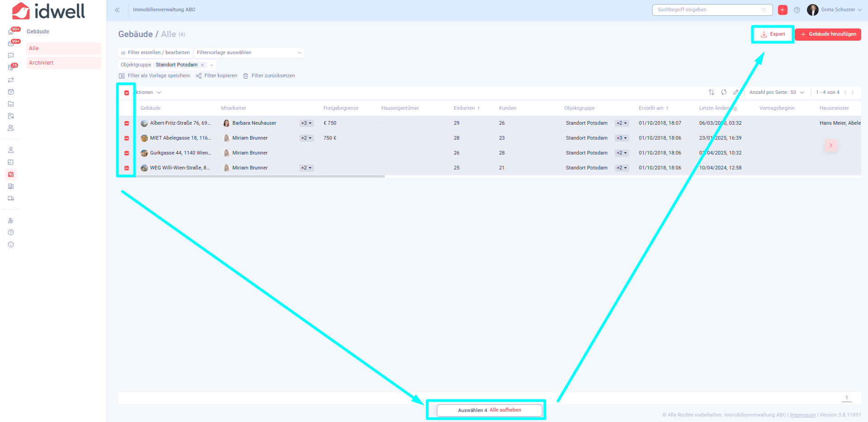Select the Archiviert sidebar item
Viewport: 868px width, 422px height.
41,63
